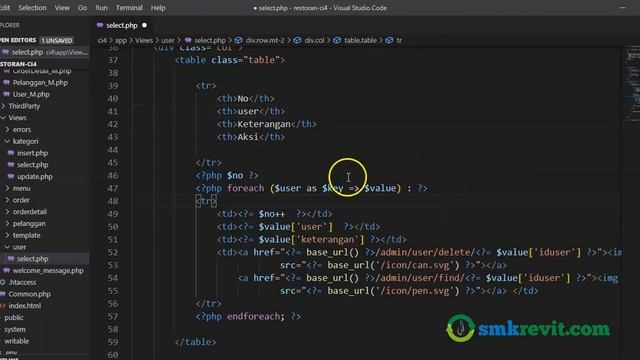Expand the menu folder
640x360 pixels.
[21, 189]
